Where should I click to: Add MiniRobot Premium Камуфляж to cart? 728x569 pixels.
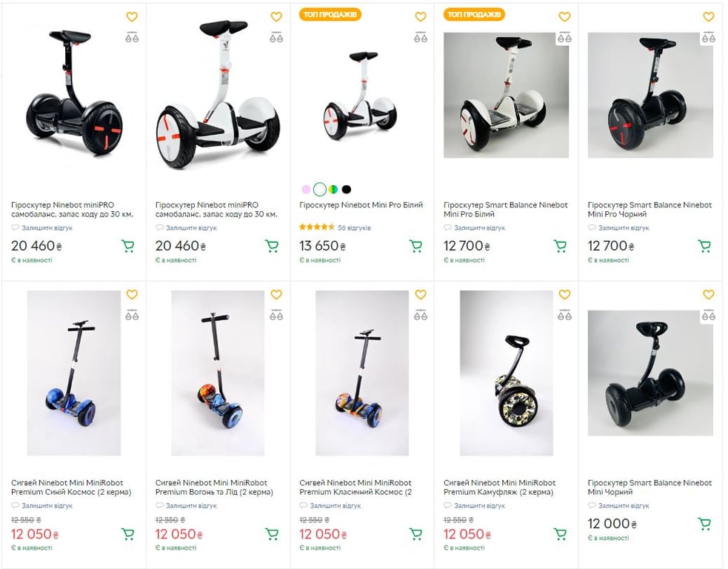click(x=560, y=533)
